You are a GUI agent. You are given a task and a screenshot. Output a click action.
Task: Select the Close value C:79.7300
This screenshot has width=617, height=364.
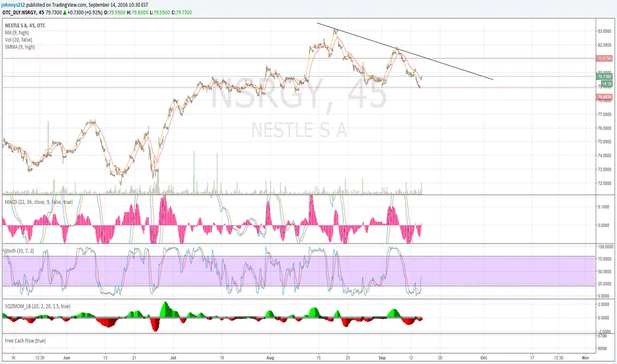click(x=182, y=13)
